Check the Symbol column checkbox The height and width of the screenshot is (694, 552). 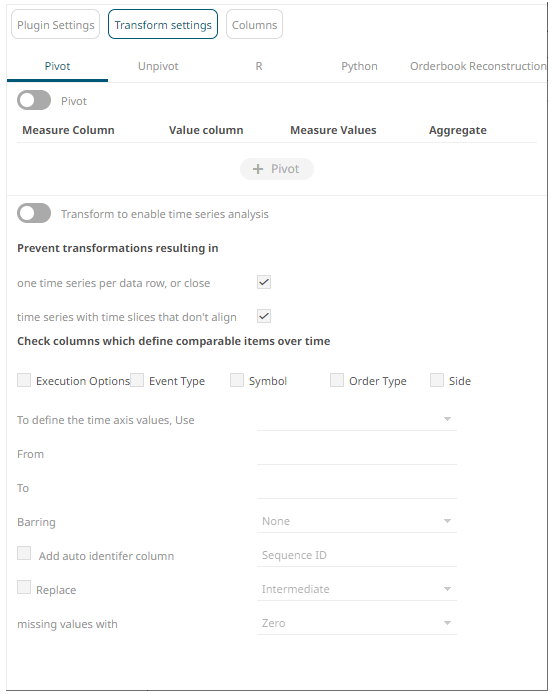pyautogui.click(x=237, y=380)
